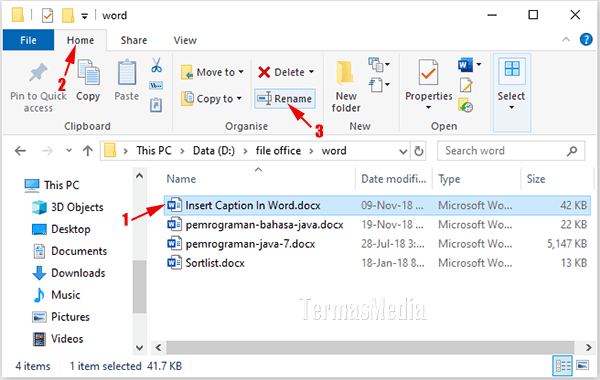Select file Insert Caption In Word.docx
600x380 pixels.
pos(377,205)
